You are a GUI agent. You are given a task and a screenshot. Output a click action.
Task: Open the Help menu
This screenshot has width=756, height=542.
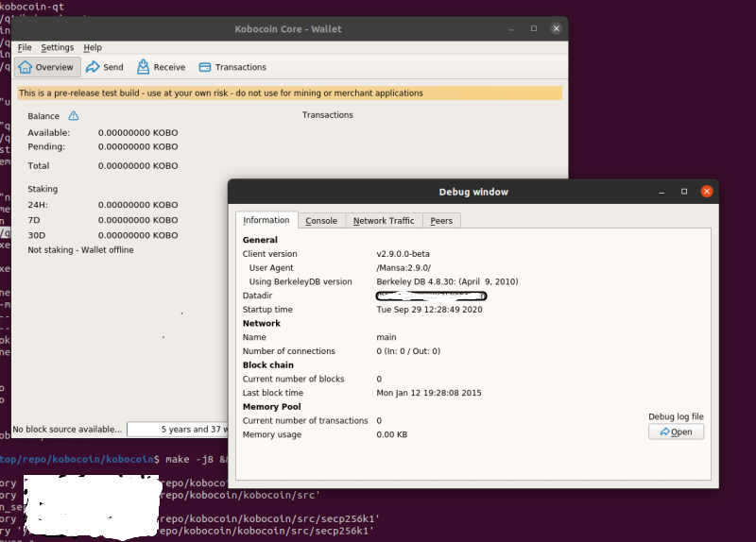pos(93,47)
